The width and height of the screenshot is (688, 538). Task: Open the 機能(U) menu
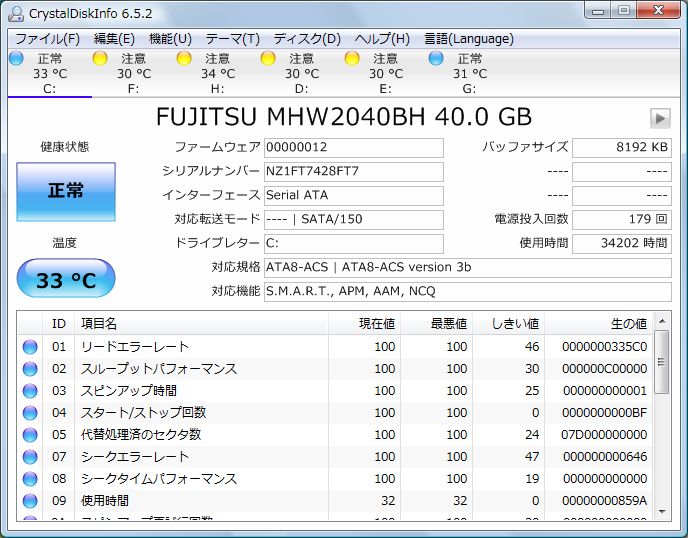pyautogui.click(x=170, y=39)
